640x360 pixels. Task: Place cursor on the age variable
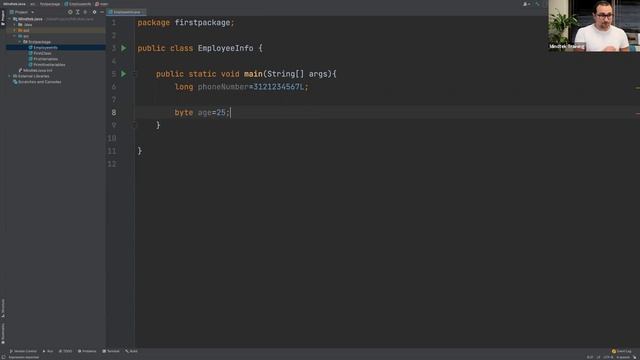[x=204, y=113]
